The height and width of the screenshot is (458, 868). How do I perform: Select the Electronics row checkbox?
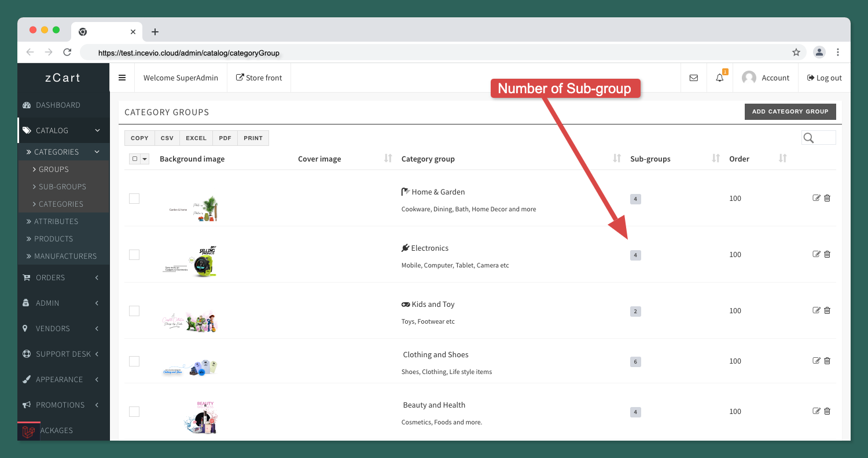coord(134,255)
